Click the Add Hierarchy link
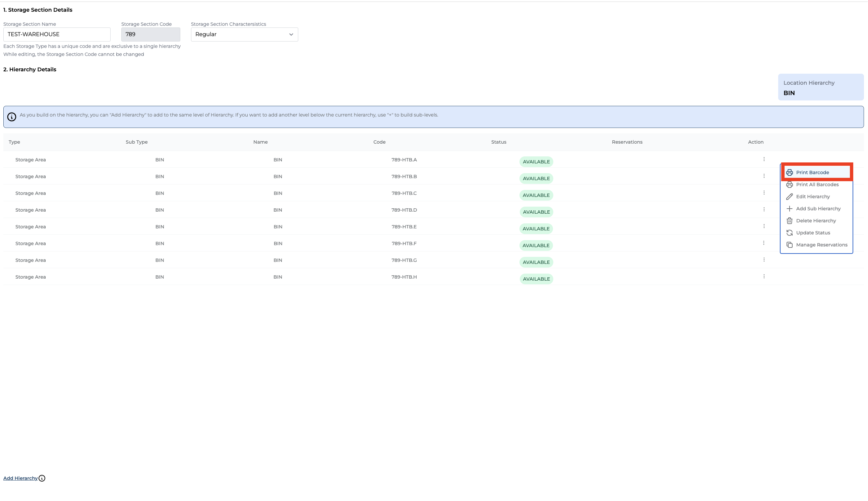Viewport: 868px width, 501px height. click(20, 478)
